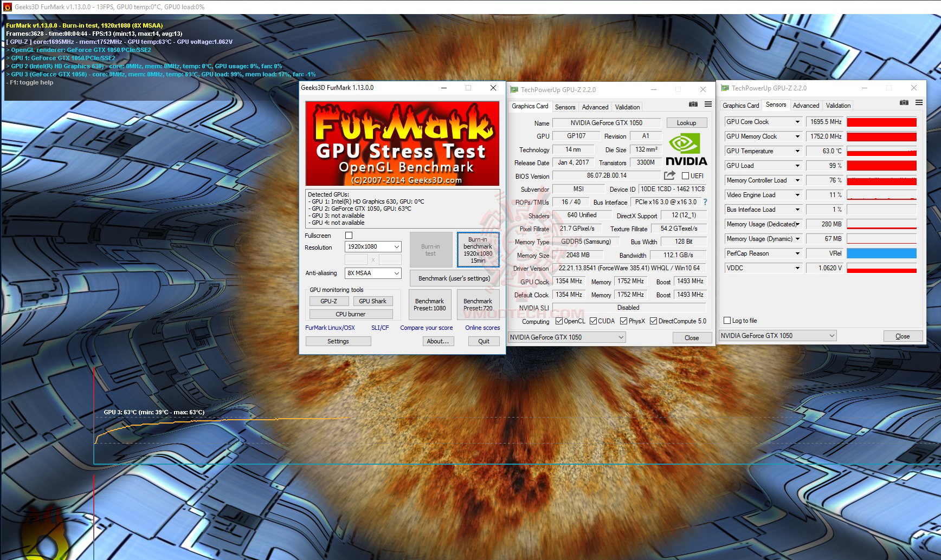The width and height of the screenshot is (941, 560).
Task: Expand the Video Engine Load sensor dropdown
Action: tap(797, 195)
